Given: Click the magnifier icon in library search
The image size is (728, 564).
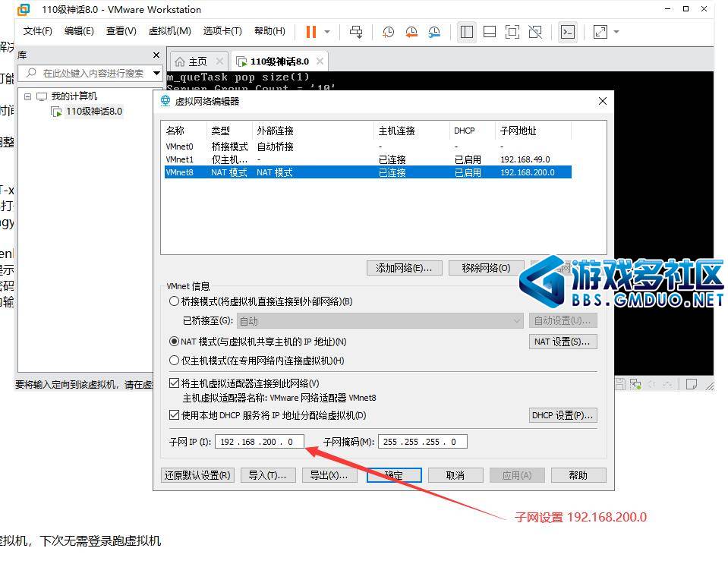Looking at the screenshot, I should [32, 73].
